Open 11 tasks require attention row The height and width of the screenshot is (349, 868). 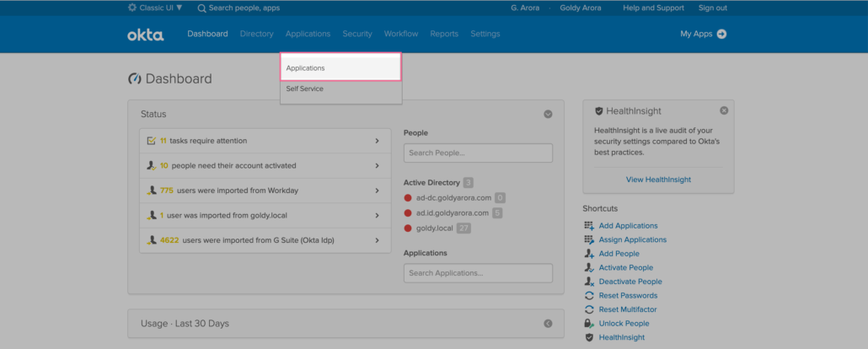click(265, 141)
